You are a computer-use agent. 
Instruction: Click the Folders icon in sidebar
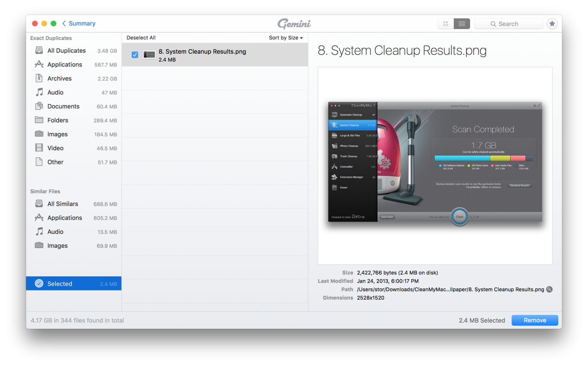coord(39,120)
